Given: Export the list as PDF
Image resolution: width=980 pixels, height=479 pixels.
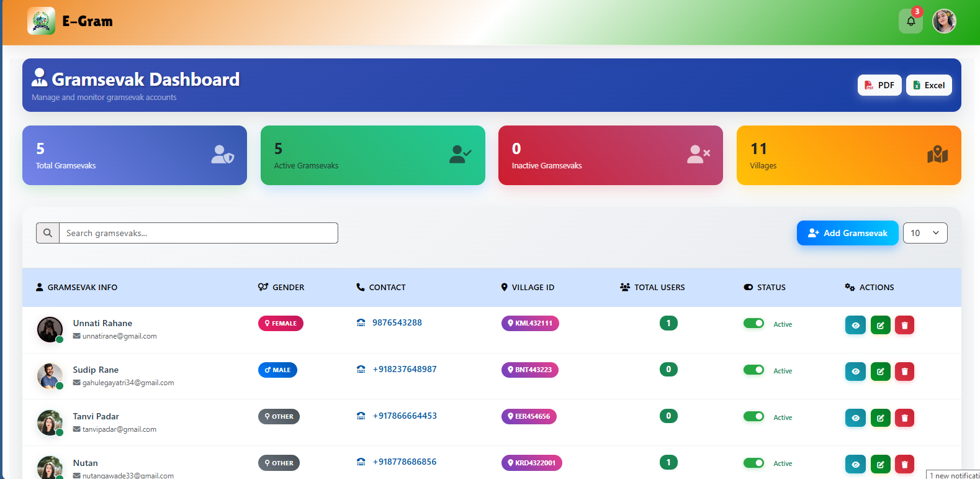Looking at the screenshot, I should coord(879,85).
